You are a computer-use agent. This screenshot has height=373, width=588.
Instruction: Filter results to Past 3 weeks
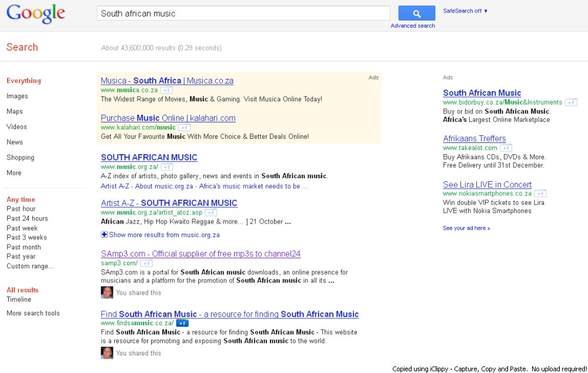coord(26,238)
